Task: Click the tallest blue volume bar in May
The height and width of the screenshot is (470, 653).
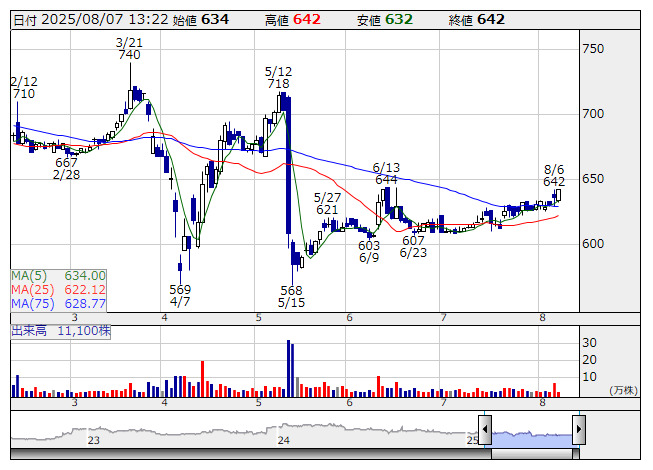Action: (x=288, y=368)
